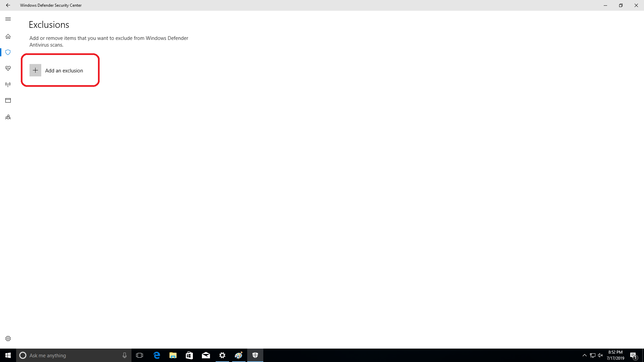Viewport: 644px width, 362px height.
Task: Restore down the Security Center window
Action: pyautogui.click(x=621, y=5)
